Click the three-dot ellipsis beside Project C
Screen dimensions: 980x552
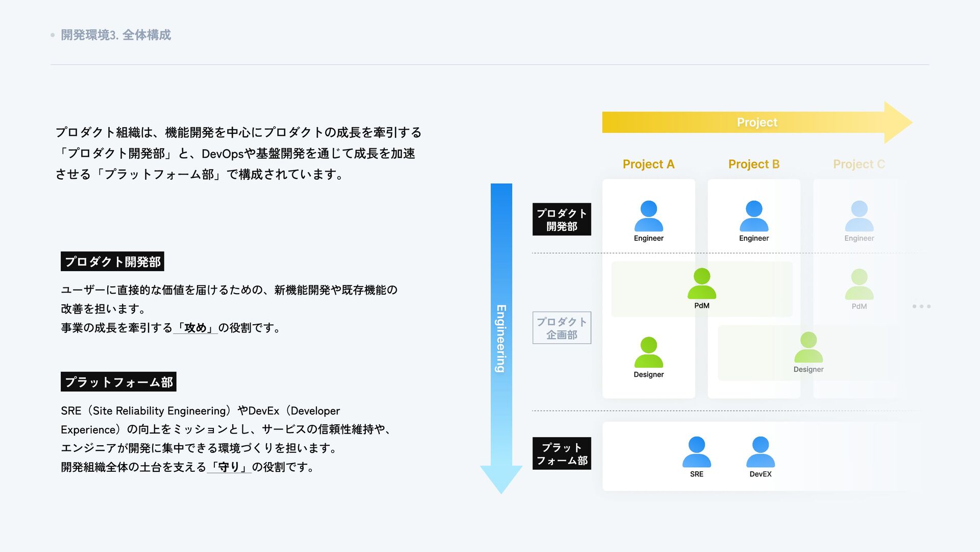[921, 306]
